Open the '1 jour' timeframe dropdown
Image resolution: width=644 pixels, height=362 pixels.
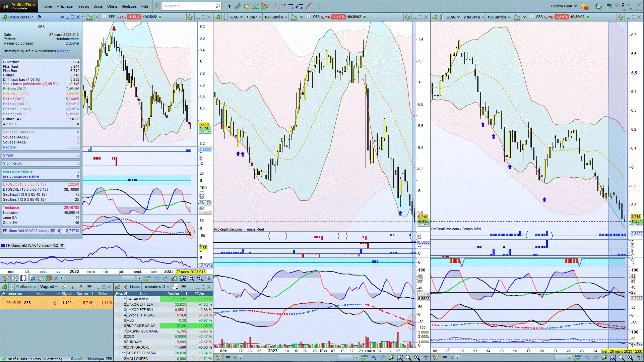pyautogui.click(x=254, y=17)
